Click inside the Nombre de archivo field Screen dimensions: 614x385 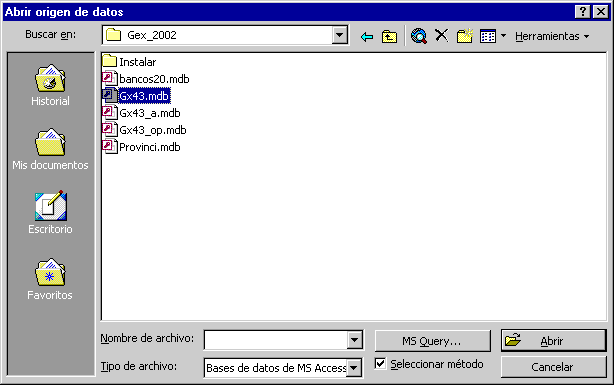click(276, 340)
